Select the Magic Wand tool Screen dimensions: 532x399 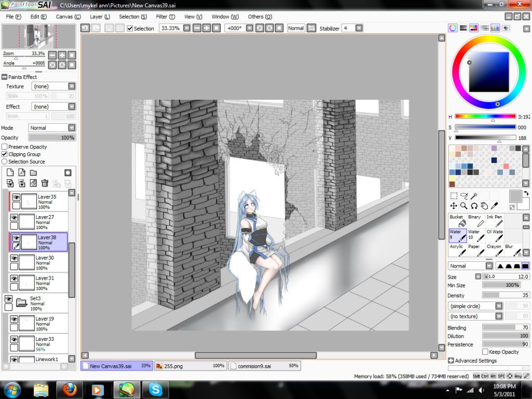click(x=474, y=196)
